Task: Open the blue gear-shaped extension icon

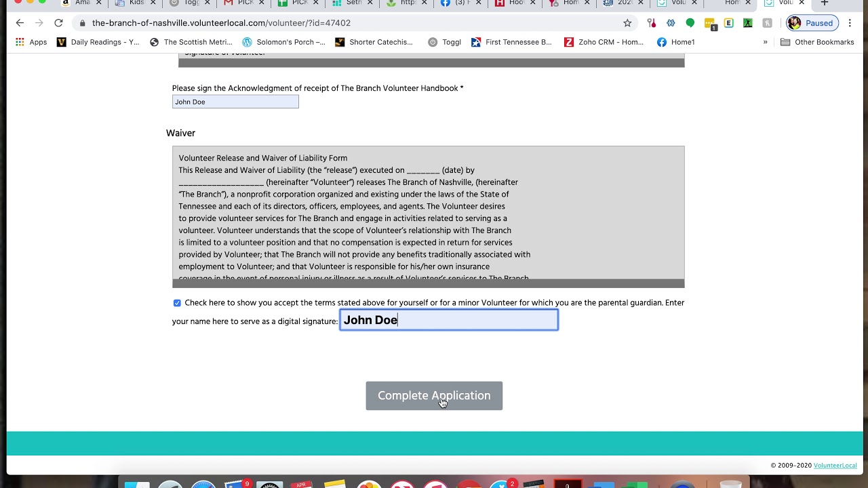Action: pyautogui.click(x=671, y=23)
